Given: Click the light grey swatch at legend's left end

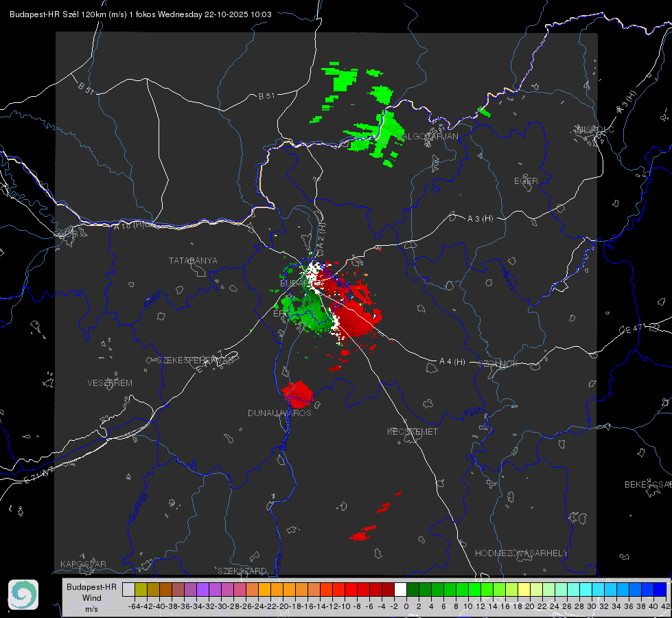Looking at the screenshot, I should [128, 589].
